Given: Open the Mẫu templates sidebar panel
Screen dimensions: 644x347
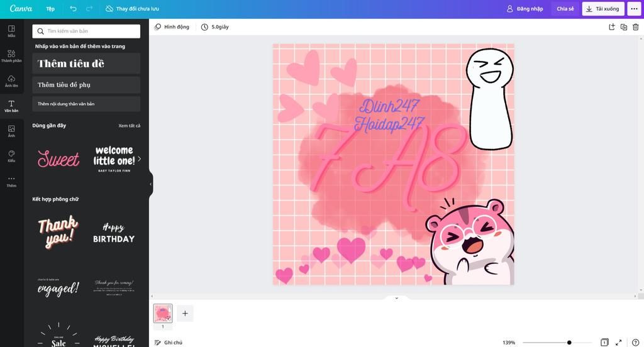Looking at the screenshot, I should click(x=11, y=31).
